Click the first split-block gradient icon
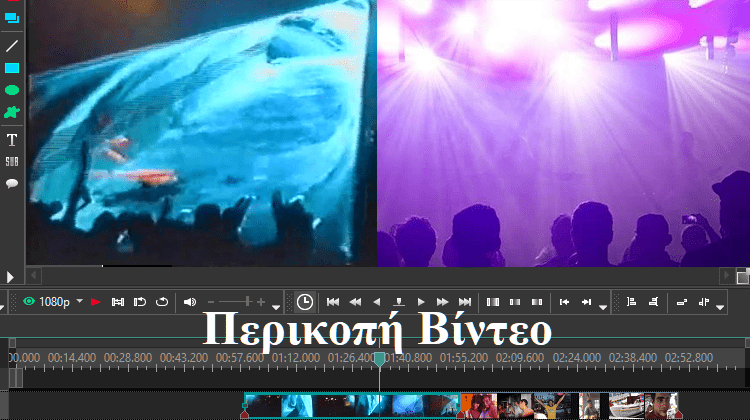Viewport: 750px width, 420px height. click(493, 302)
